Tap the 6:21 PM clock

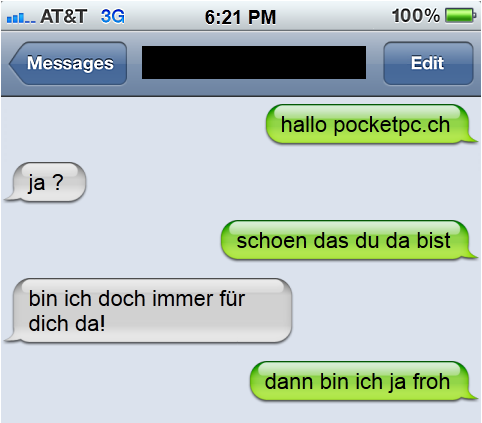coord(240,17)
